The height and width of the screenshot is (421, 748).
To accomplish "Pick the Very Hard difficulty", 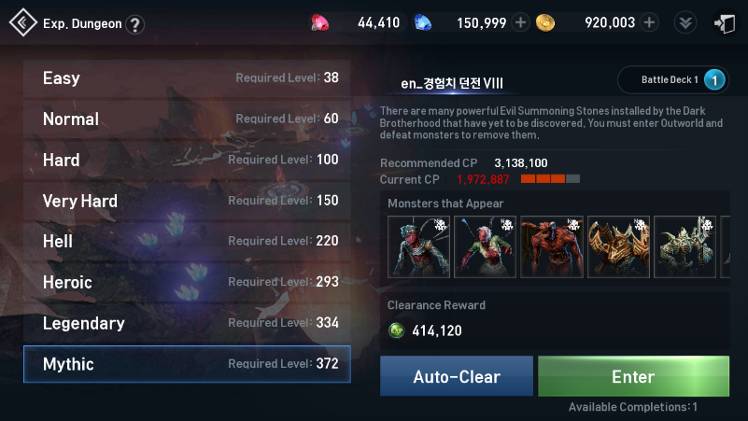I will pyautogui.click(x=187, y=200).
